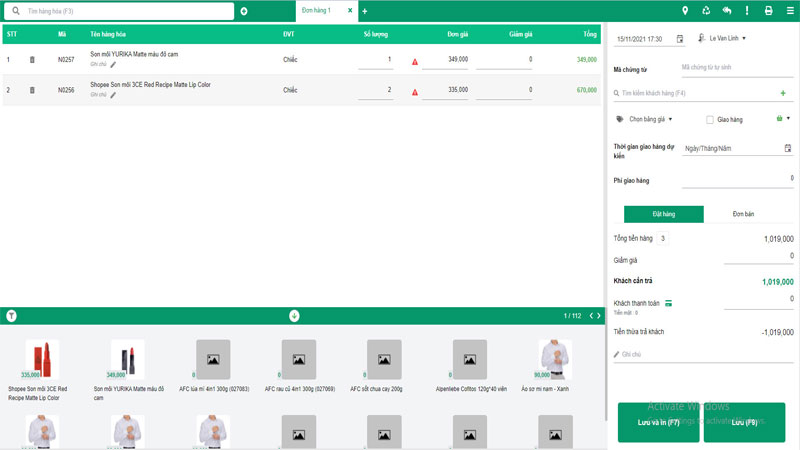This screenshot has width=800, height=450.
Task: Select Áo sơ mi nam - Xanh thumbnail
Action: (x=555, y=359)
